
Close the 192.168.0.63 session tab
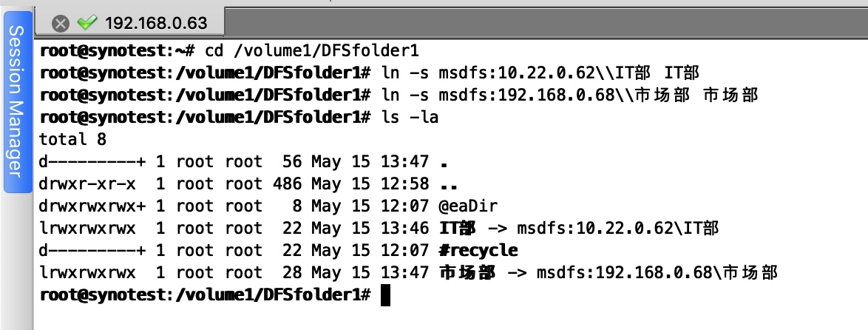(61, 23)
